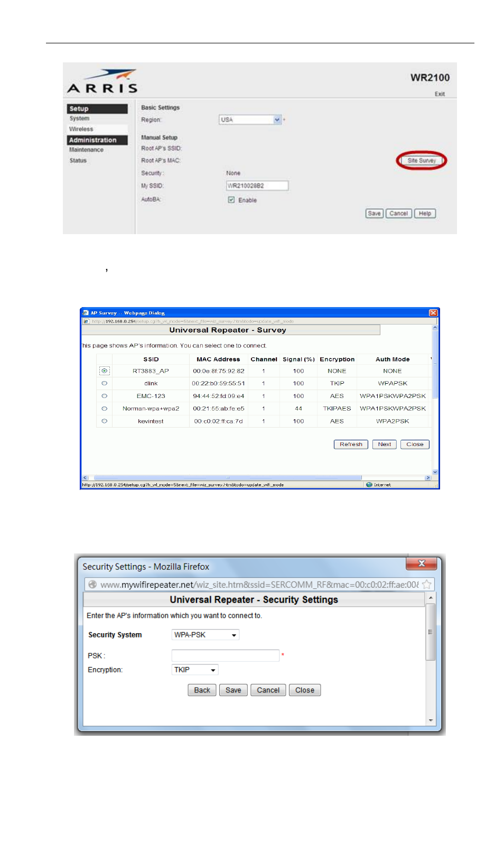Click MAC address 00:22:b0:59:55:51

tap(218, 383)
